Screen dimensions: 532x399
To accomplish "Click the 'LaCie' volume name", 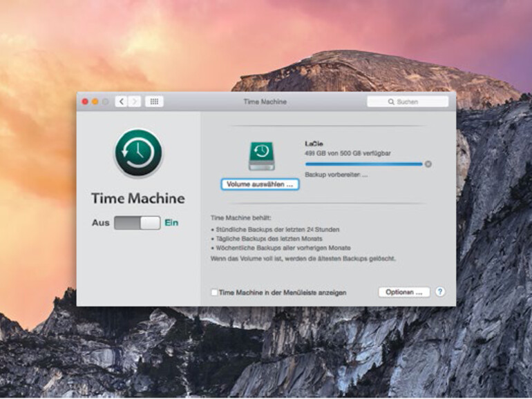I will pos(314,144).
